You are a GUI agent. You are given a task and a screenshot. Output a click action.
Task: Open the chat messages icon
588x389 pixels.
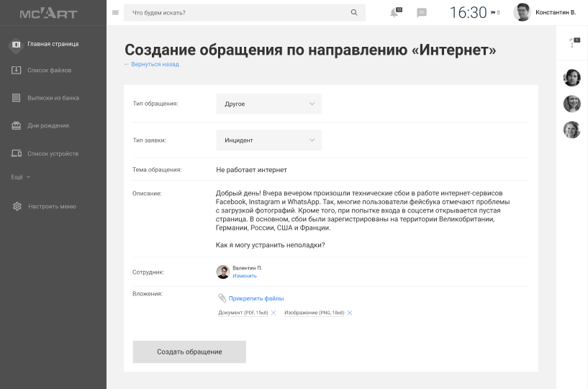click(422, 12)
